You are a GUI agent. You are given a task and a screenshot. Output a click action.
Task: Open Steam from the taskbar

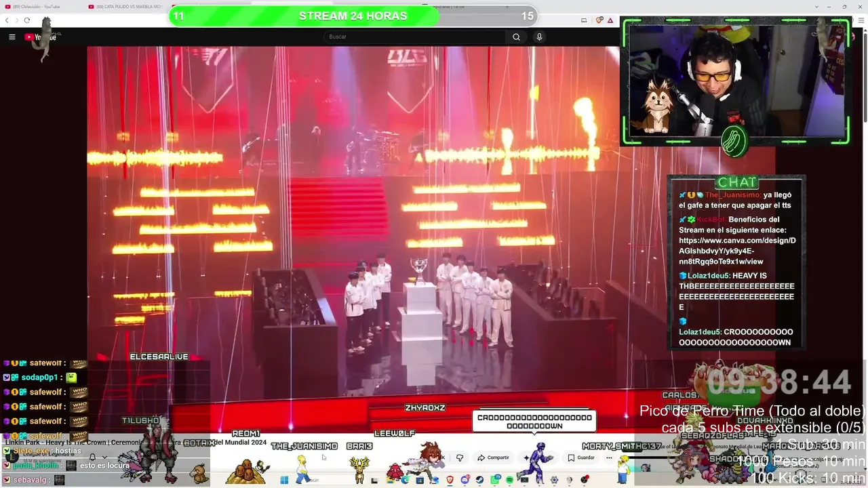(x=479, y=480)
